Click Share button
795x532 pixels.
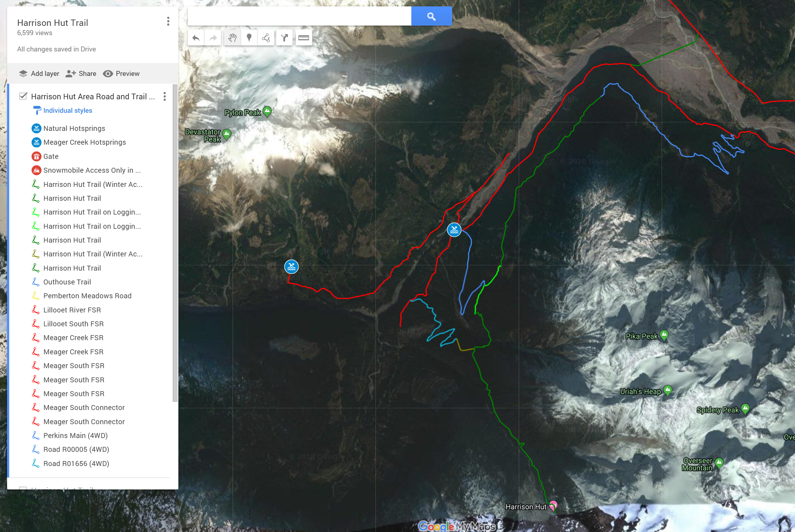[x=81, y=73]
